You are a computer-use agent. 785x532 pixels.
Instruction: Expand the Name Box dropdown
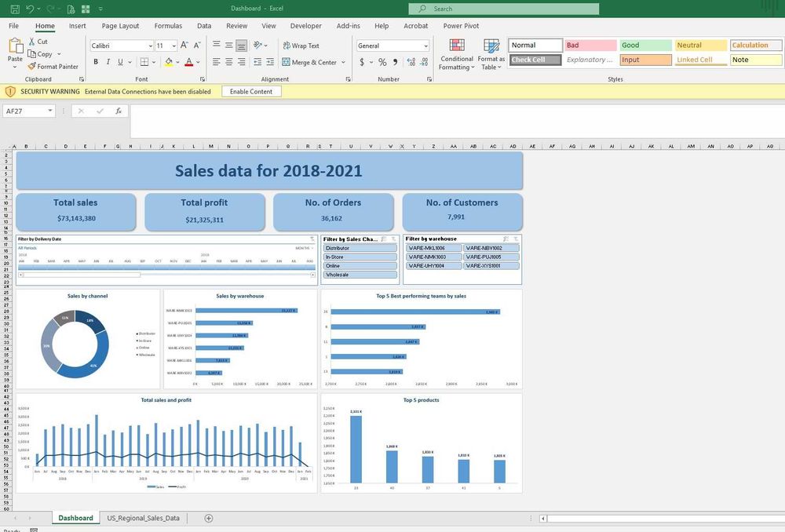tap(50, 111)
